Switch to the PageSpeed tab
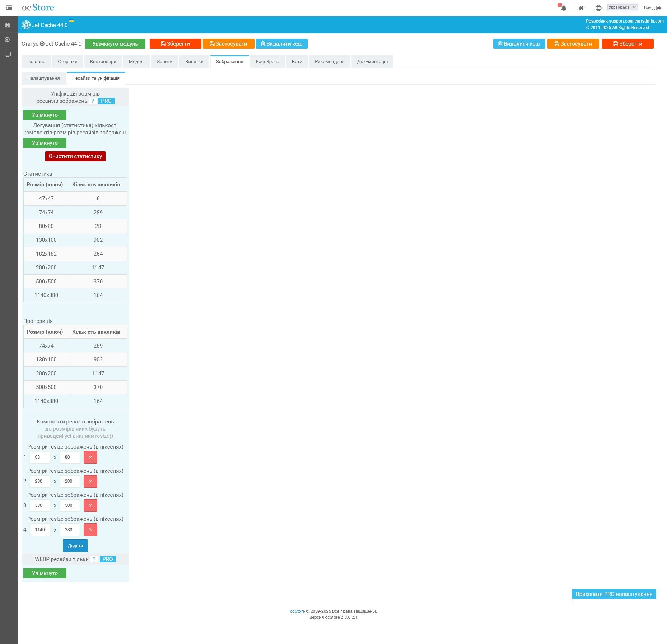The image size is (667, 644). click(267, 62)
